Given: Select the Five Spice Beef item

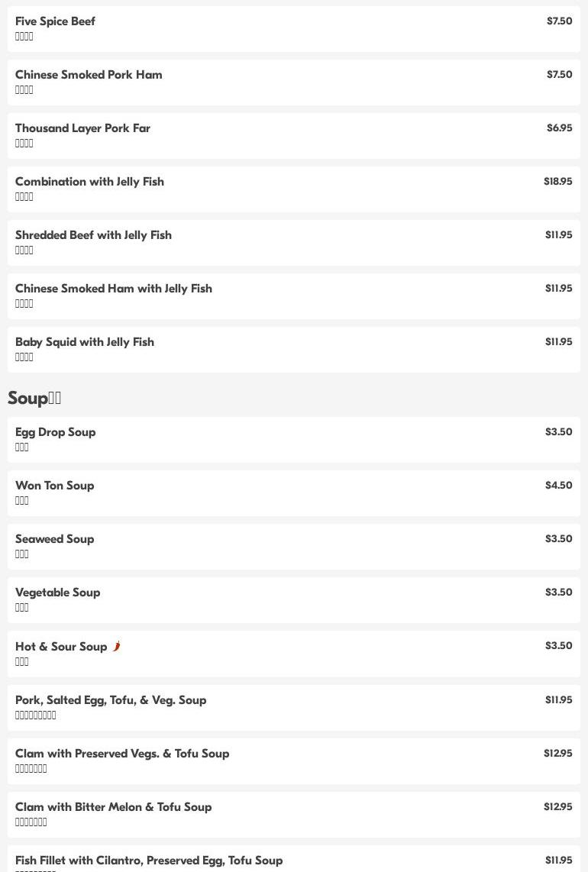Looking at the screenshot, I should [x=294, y=29].
